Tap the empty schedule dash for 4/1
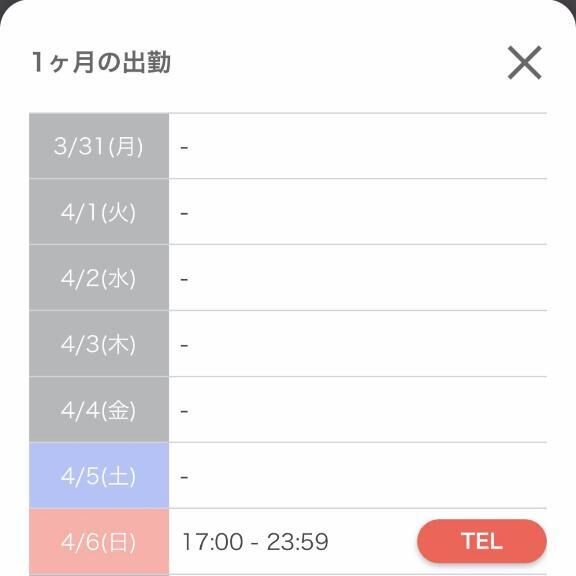The image size is (576, 576). [x=184, y=213]
